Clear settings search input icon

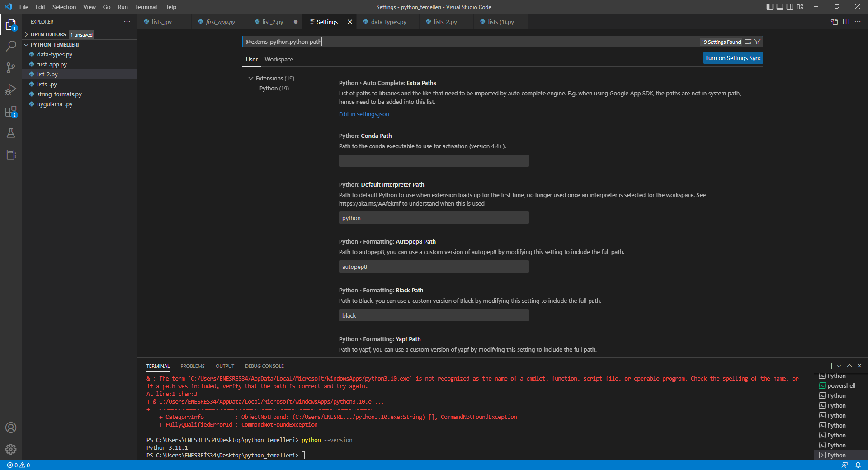(748, 42)
